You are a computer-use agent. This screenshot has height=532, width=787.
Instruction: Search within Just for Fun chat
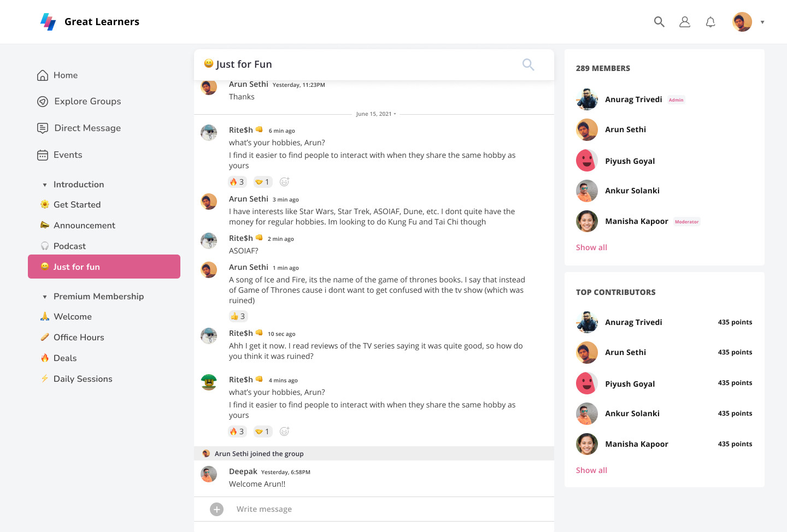(x=528, y=64)
